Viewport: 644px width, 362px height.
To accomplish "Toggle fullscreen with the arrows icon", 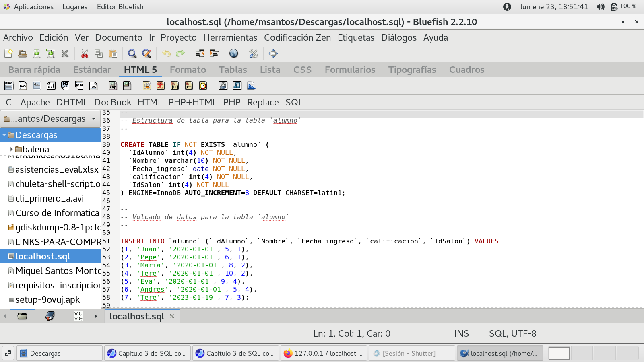I will [273, 53].
